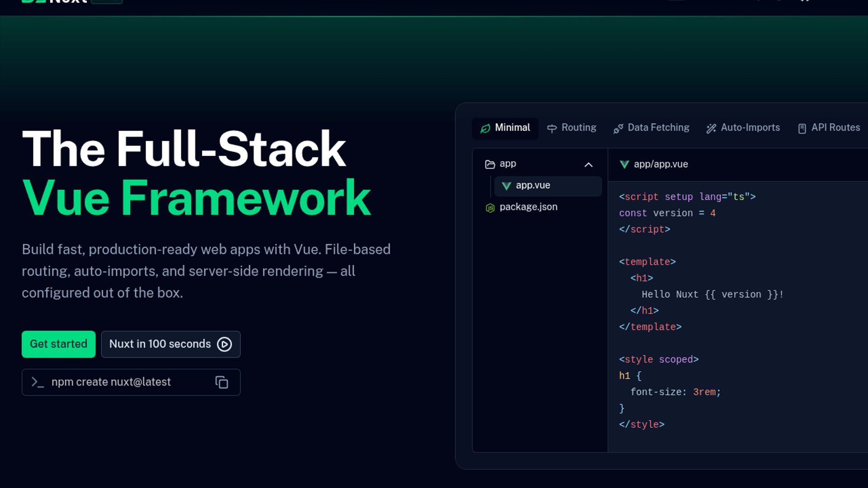
Task: Switch to the Minimal tab
Action: pos(505,128)
